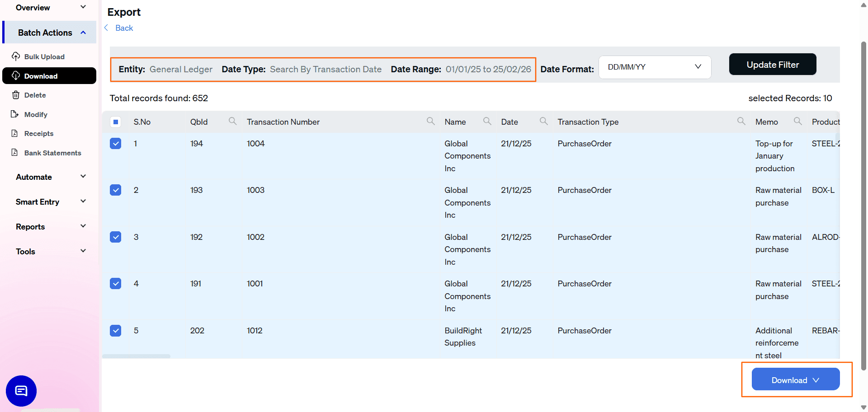Click the Update Filter button
Image resolution: width=868 pixels, height=412 pixels.
pos(772,64)
